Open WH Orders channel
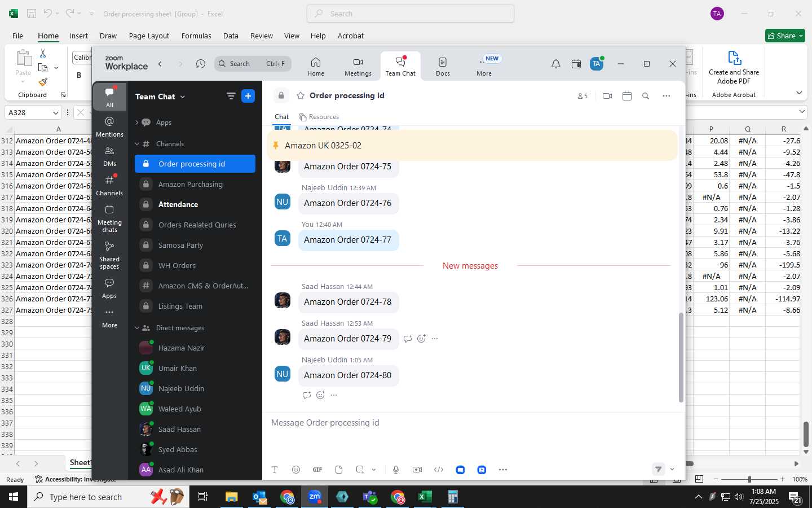This screenshot has width=812, height=508. [195, 265]
